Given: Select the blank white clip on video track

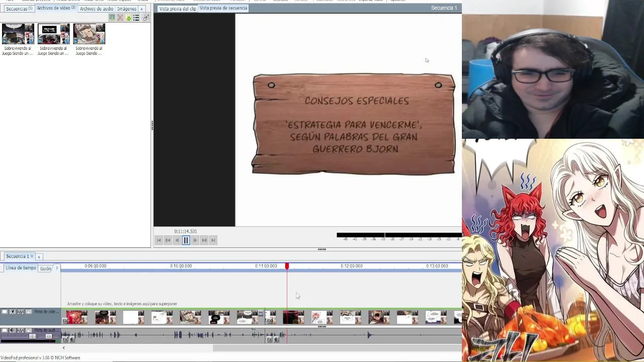Looking at the screenshot, I should click(x=134, y=317).
